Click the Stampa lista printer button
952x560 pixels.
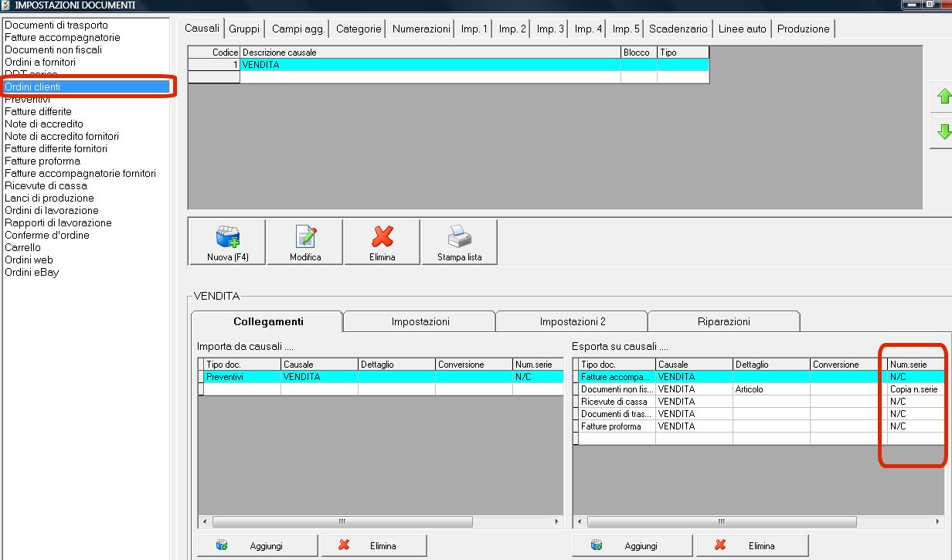point(460,242)
